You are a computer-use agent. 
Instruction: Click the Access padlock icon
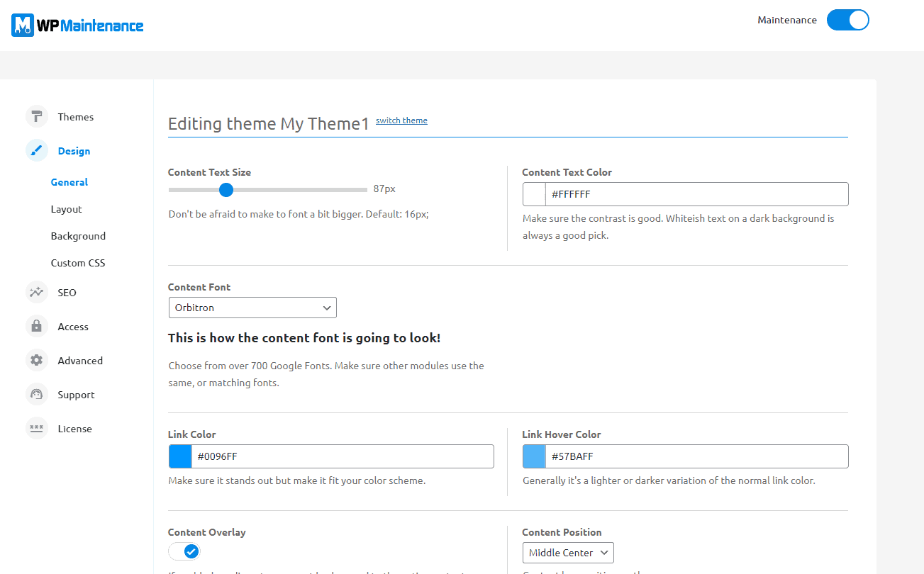point(37,327)
